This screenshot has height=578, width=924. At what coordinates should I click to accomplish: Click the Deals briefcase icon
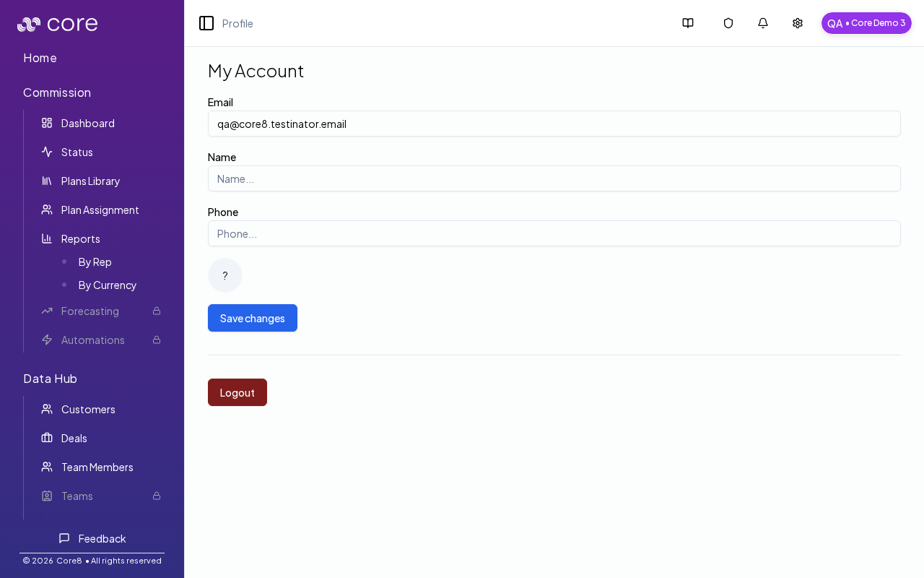point(46,438)
